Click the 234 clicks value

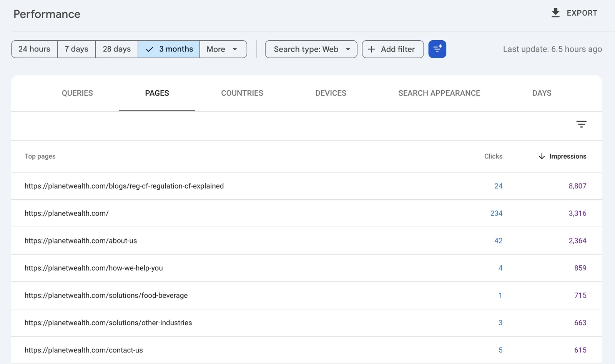point(496,213)
